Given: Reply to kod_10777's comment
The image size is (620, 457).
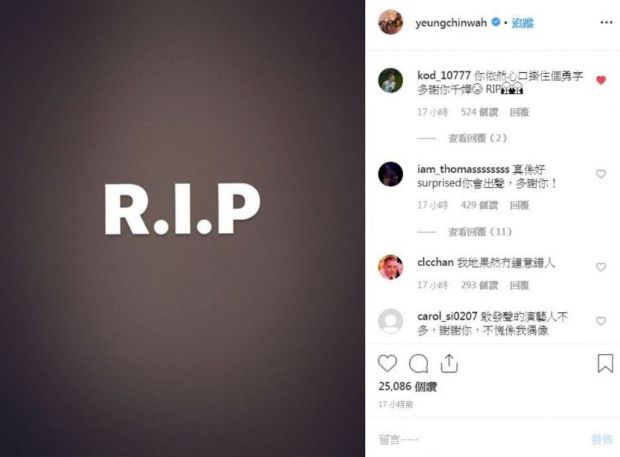Looking at the screenshot, I should click(519, 112).
